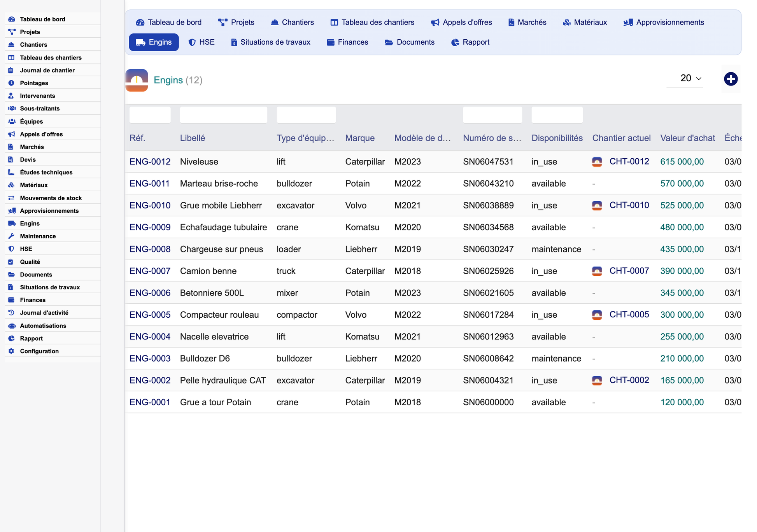Click the Numéro de série filter field
This screenshot has width=757, height=532.
click(492, 115)
